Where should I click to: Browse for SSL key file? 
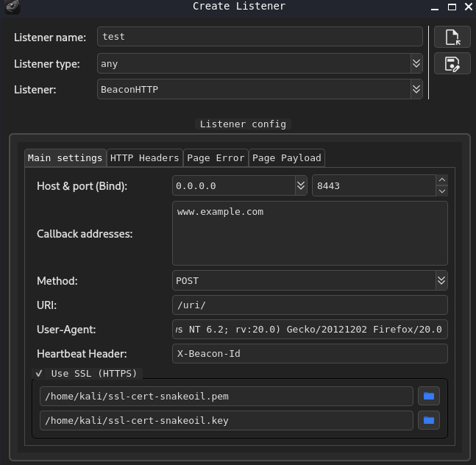(x=429, y=421)
